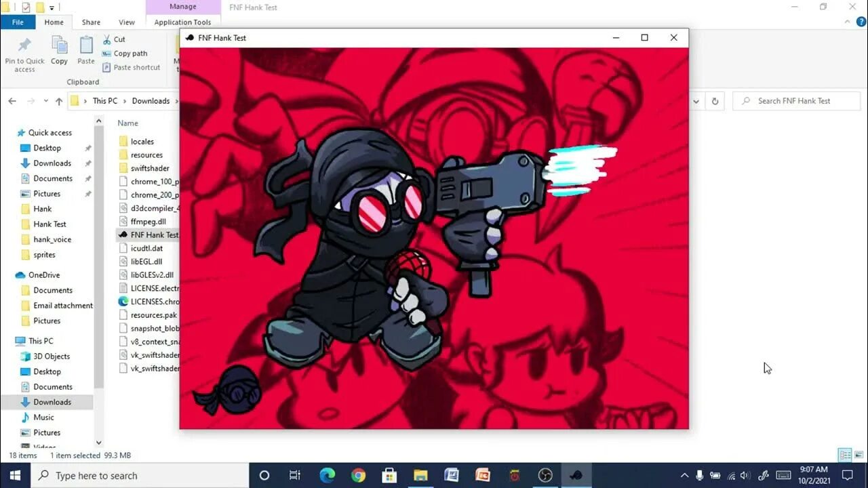Screen dimensions: 868x488
Task: Click the Name column header
Action: click(127, 123)
